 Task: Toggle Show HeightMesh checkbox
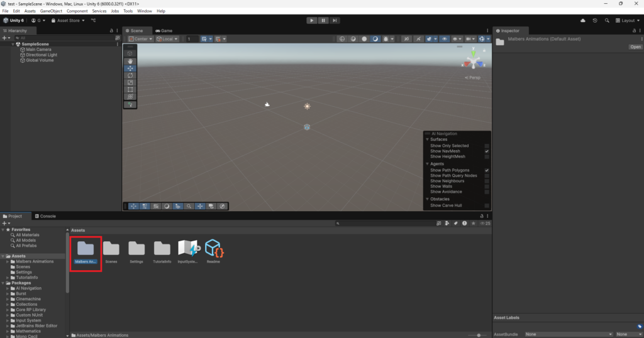487,156
